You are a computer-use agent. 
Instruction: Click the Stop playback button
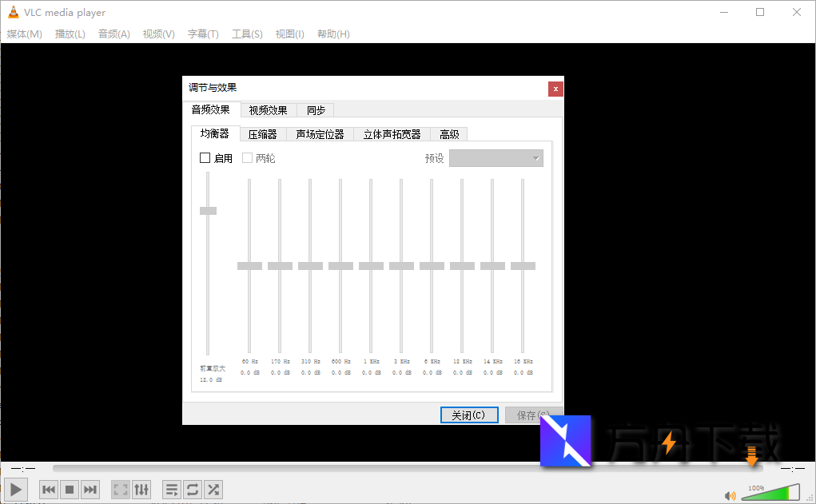click(69, 489)
